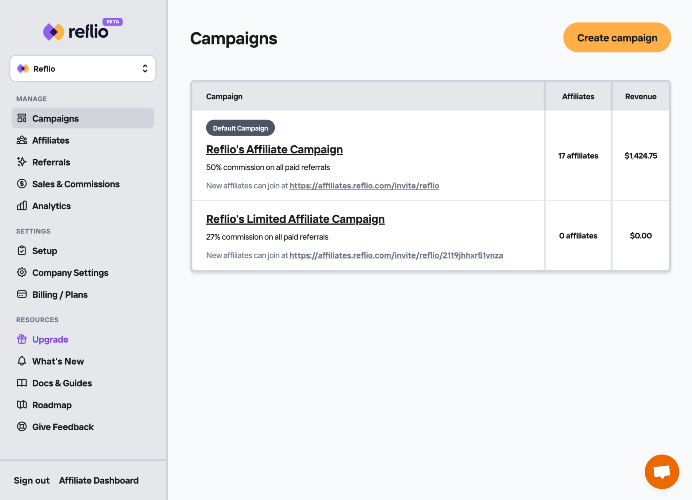The image size is (692, 500).
Task: Click the Affiliates people icon
Action: pos(22,141)
